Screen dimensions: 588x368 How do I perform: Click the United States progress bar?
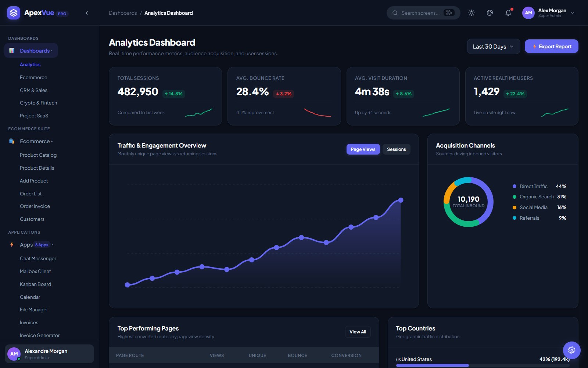tap(483, 365)
